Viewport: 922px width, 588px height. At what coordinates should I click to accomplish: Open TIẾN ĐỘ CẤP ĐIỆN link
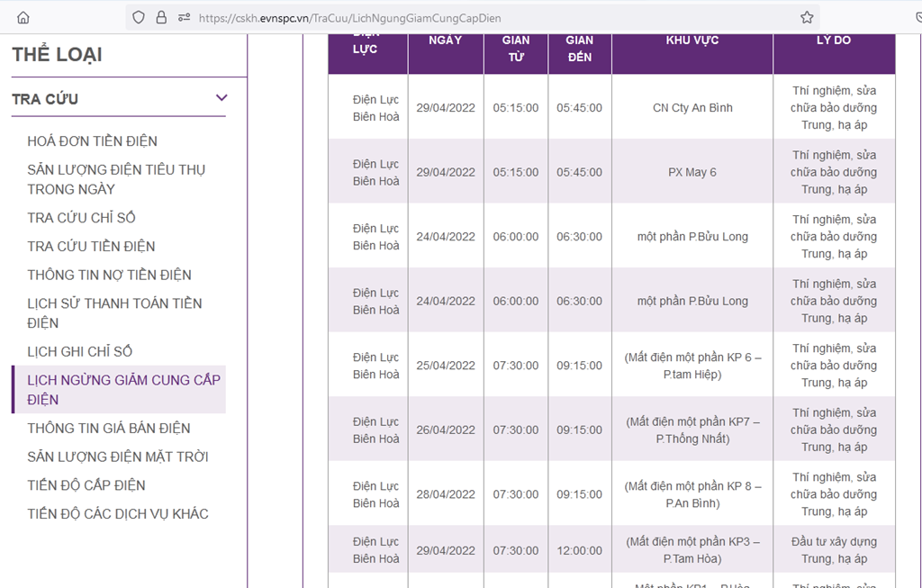[86, 485]
